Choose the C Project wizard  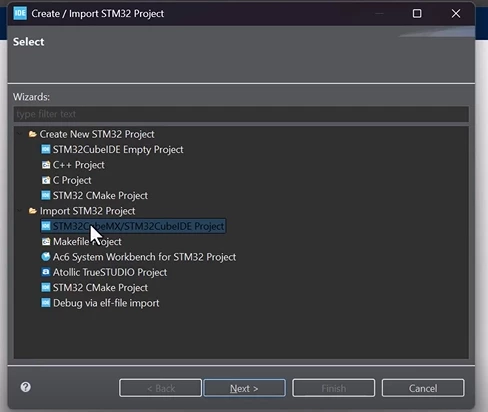pos(72,180)
